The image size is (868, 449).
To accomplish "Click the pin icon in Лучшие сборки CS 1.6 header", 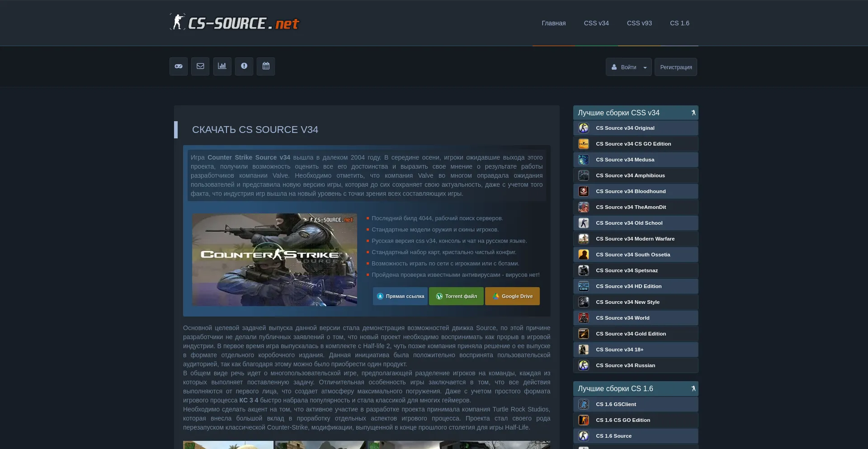I will coord(693,388).
